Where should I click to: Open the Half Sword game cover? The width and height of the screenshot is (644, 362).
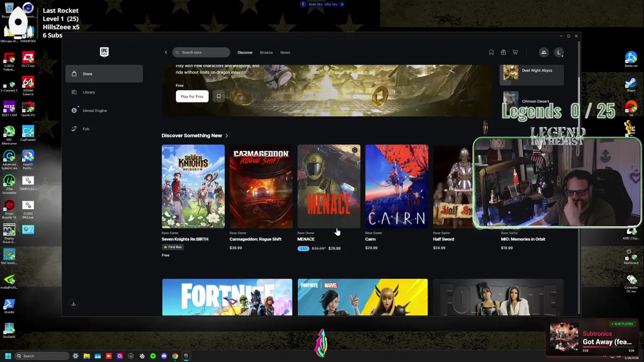point(453,187)
